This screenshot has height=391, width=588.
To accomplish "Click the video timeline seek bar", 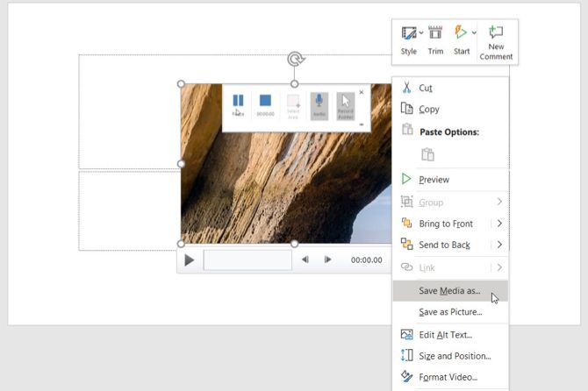I will 247,260.
